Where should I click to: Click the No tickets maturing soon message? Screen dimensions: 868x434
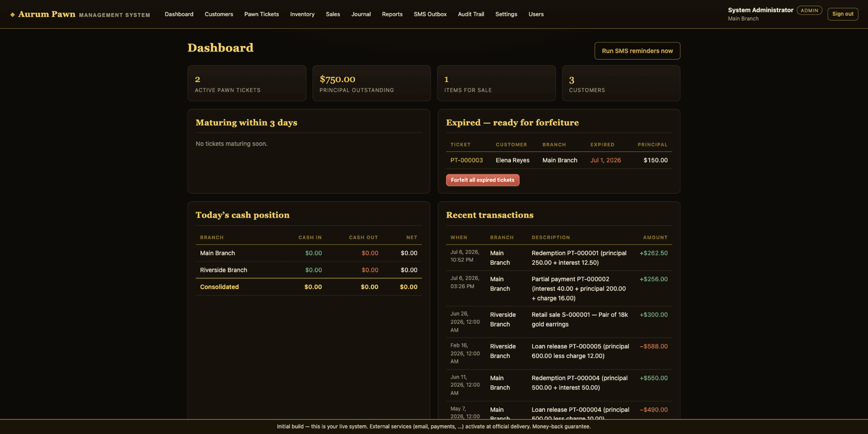232,144
